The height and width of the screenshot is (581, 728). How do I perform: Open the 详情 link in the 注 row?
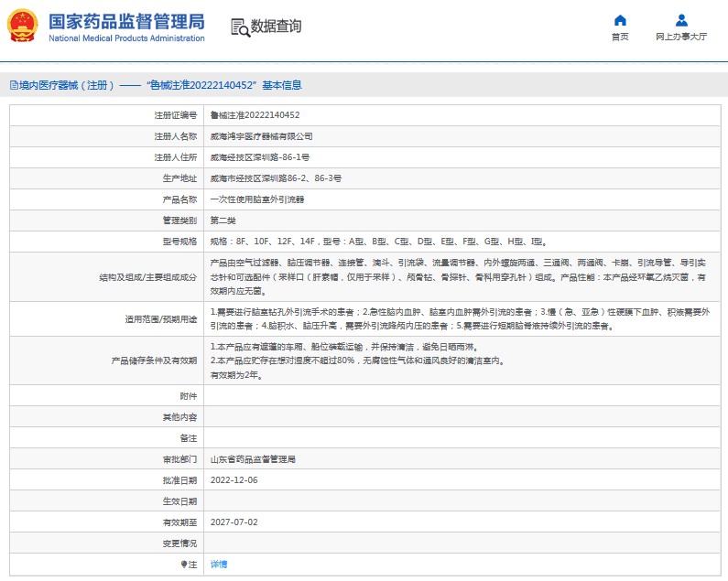[x=219, y=565]
